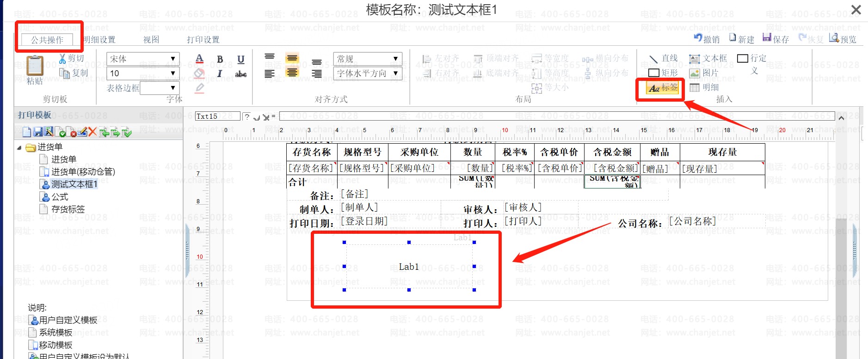Open the 预览 print preview
Viewport: 868px width, 359px height.
coord(843,39)
